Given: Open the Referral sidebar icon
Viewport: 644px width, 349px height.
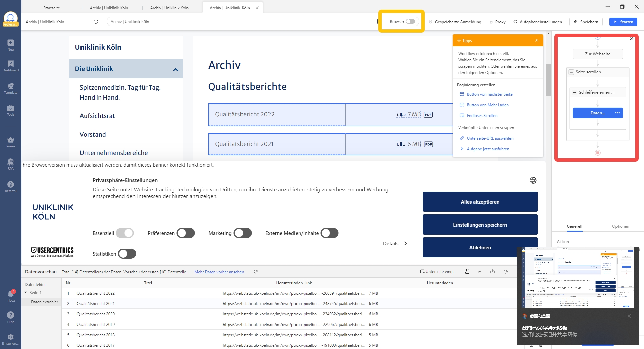Looking at the screenshot, I should tap(11, 187).
